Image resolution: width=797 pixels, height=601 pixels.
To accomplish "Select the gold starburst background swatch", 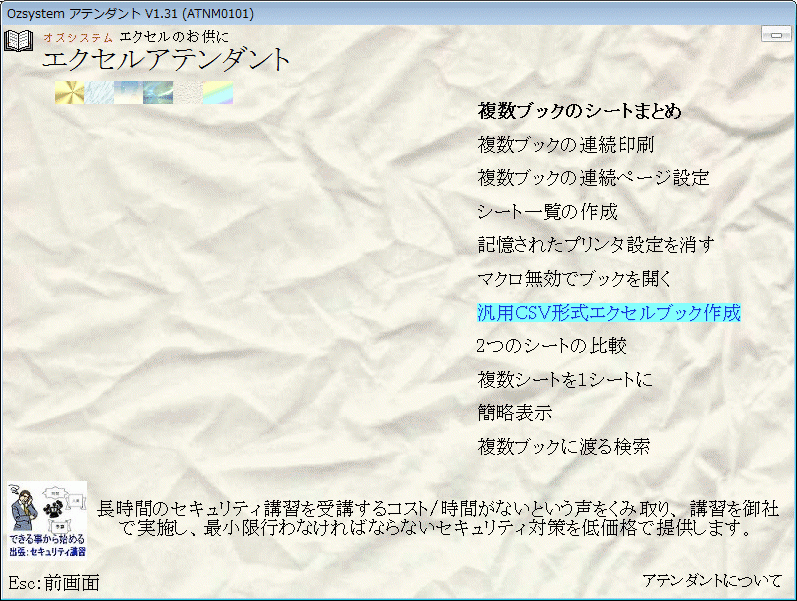I will click(x=70, y=93).
